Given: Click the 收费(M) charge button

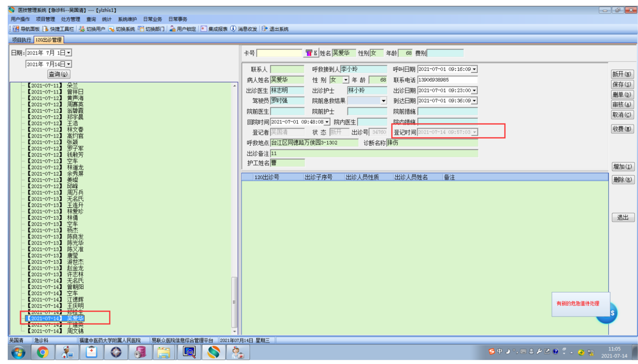Looking at the screenshot, I should pos(622,129).
